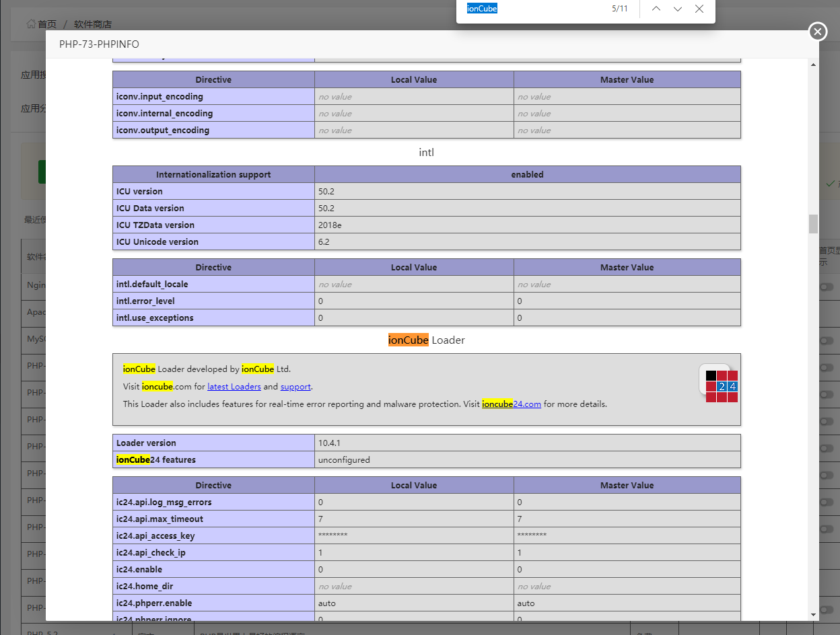Toggle homepage display switch in bottom row
This screenshot has height=635, width=840.
tap(826, 607)
